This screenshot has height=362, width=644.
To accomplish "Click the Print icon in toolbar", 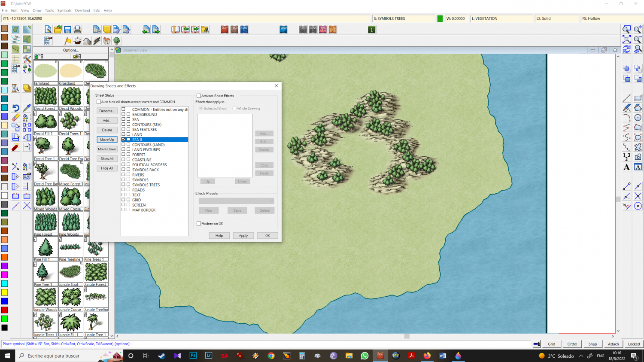I will 78,29.
